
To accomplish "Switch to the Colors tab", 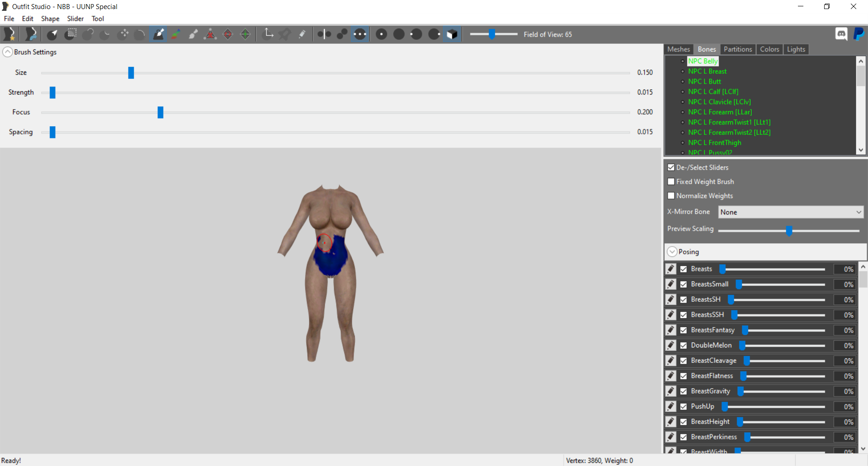I will [x=769, y=49].
